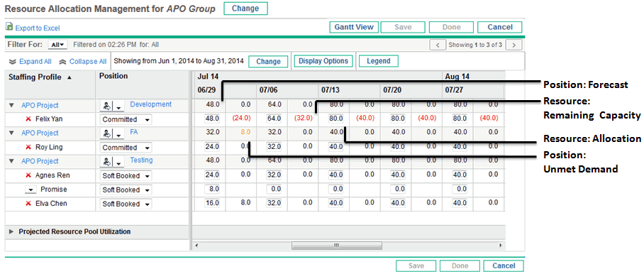Click the Export to Excel icon

9,27
